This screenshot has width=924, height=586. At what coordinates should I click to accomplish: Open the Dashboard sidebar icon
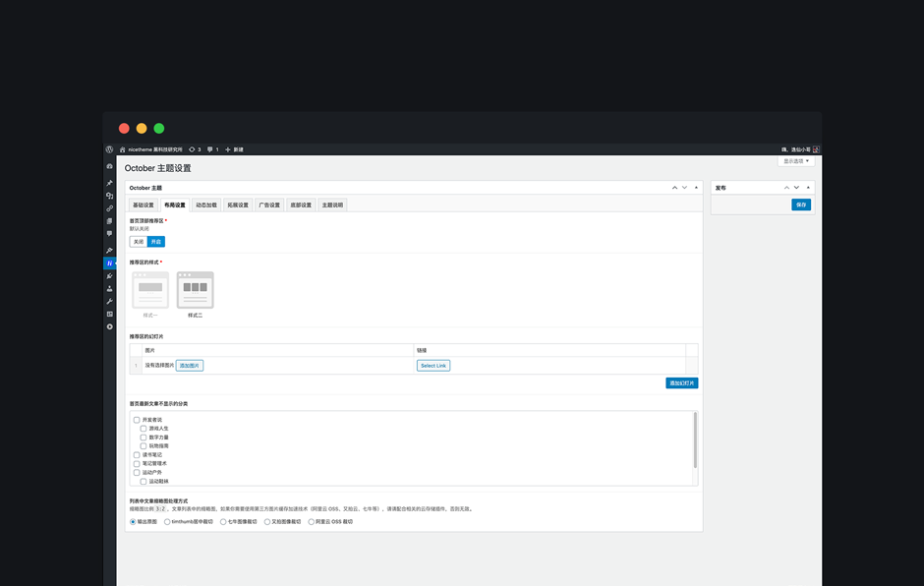click(110, 167)
